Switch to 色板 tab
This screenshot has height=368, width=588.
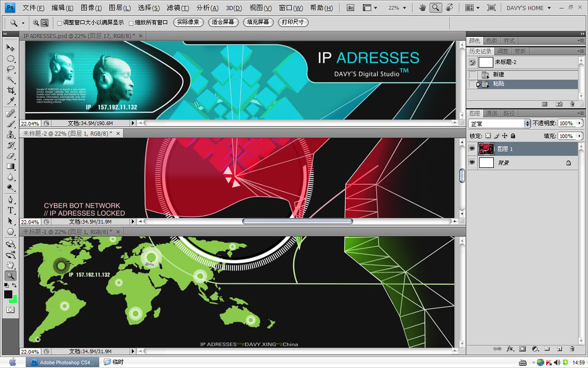[x=492, y=41]
